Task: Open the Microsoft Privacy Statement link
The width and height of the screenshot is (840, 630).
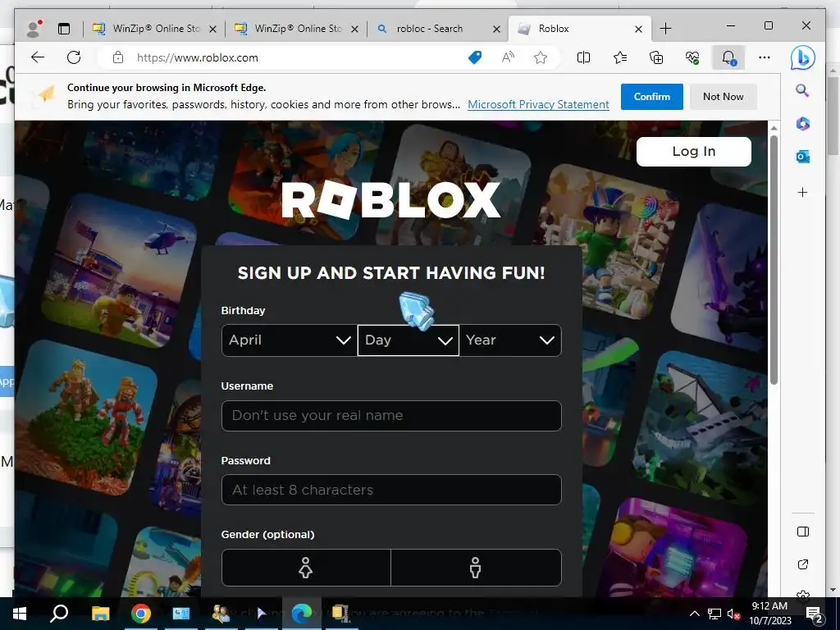Action: (x=538, y=104)
